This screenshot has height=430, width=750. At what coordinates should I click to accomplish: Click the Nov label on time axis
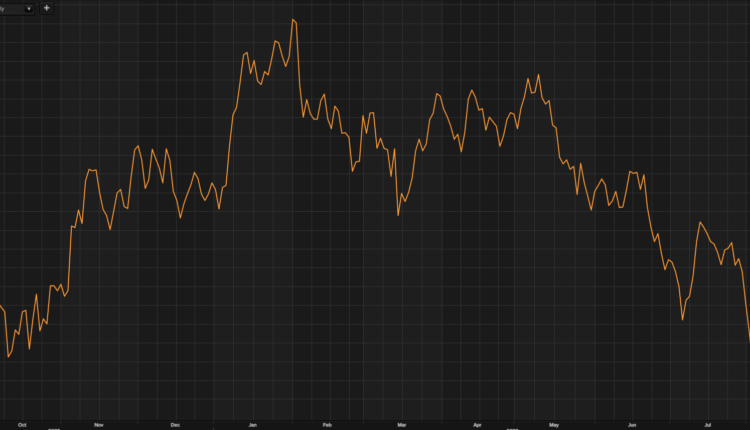tap(98, 424)
